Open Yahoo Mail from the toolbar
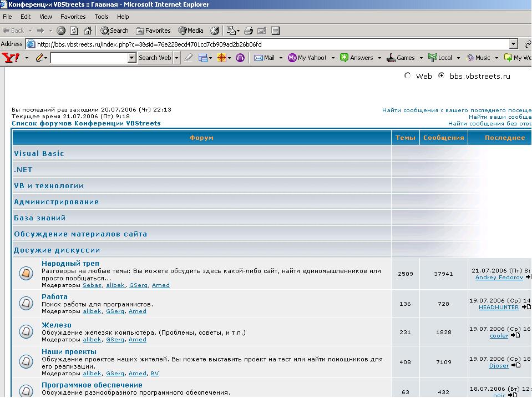The height and width of the screenshot is (398, 532). pos(264,58)
